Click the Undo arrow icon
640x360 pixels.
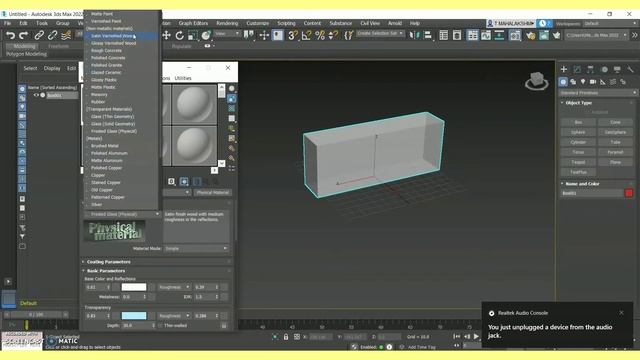[x=11, y=36]
